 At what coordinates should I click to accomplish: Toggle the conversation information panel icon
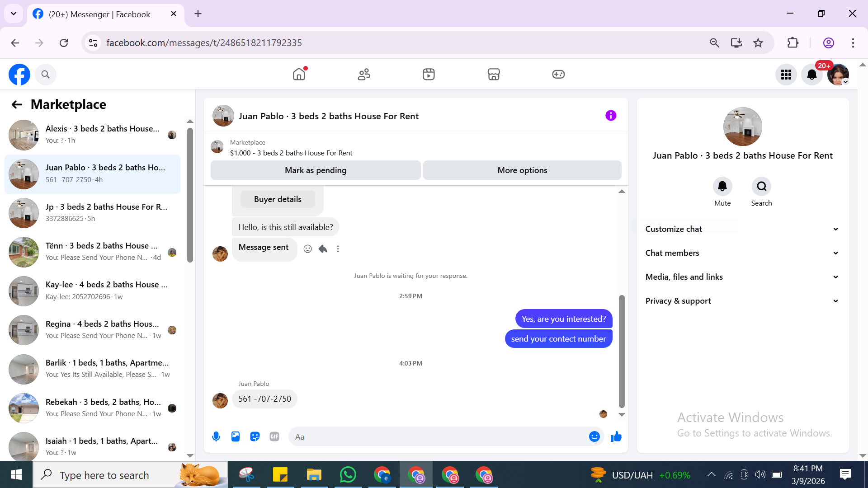[x=611, y=116]
